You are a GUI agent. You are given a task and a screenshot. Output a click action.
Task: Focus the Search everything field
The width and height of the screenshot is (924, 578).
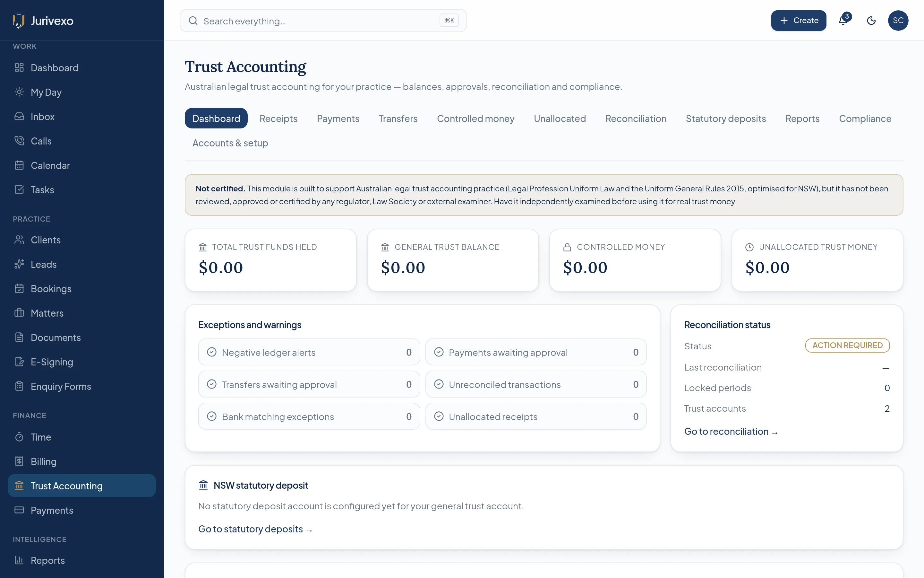tap(323, 21)
